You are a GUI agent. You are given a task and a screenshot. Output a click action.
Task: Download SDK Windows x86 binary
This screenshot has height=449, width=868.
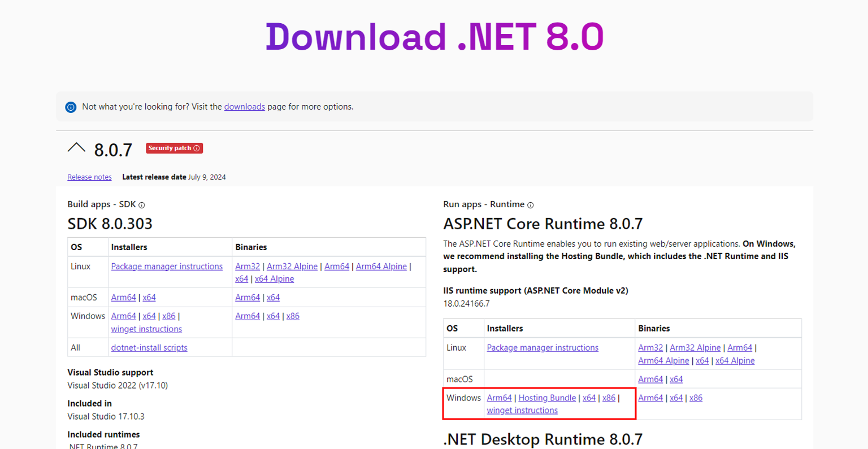(x=293, y=316)
